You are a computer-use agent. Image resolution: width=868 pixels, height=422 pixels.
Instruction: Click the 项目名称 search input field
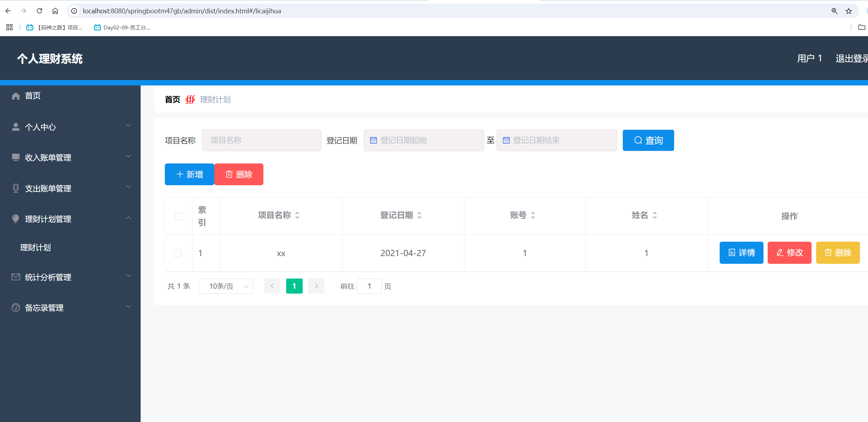click(261, 140)
